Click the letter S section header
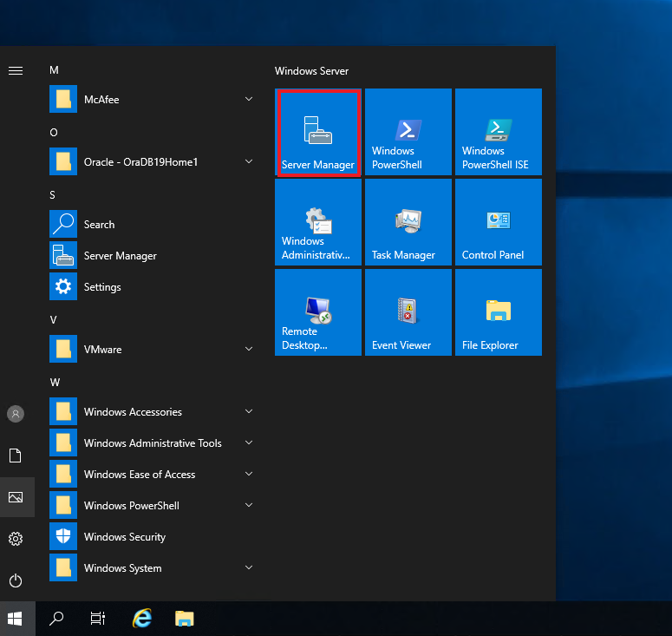 [52, 195]
